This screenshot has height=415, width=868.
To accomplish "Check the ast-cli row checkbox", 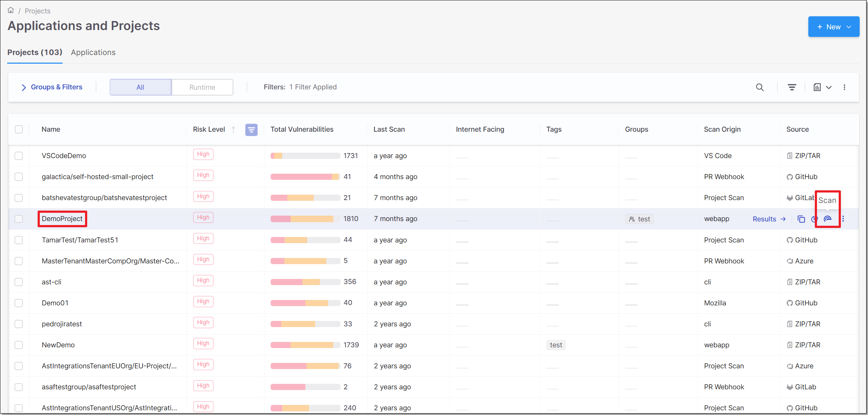I will (19, 282).
